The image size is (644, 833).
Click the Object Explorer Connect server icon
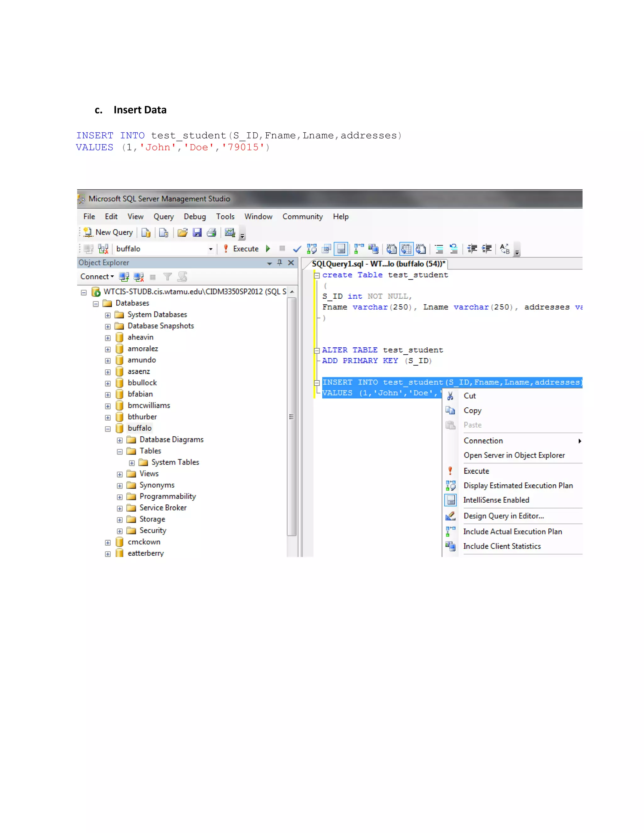click(x=124, y=277)
